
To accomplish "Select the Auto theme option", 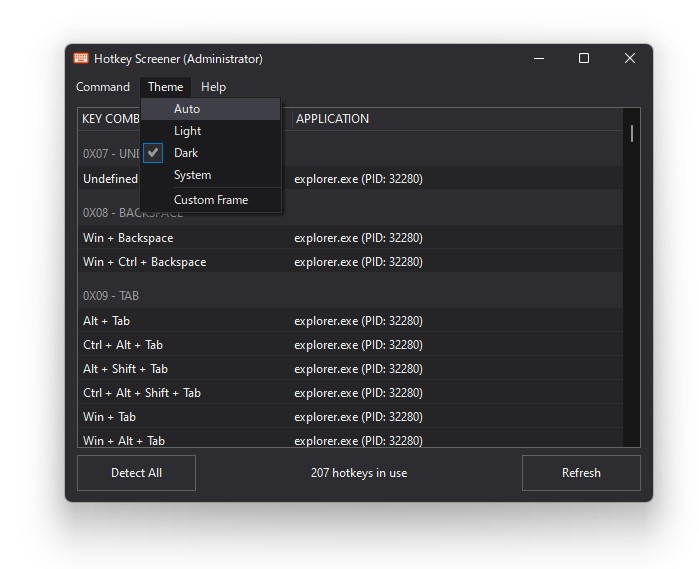I will 187,109.
